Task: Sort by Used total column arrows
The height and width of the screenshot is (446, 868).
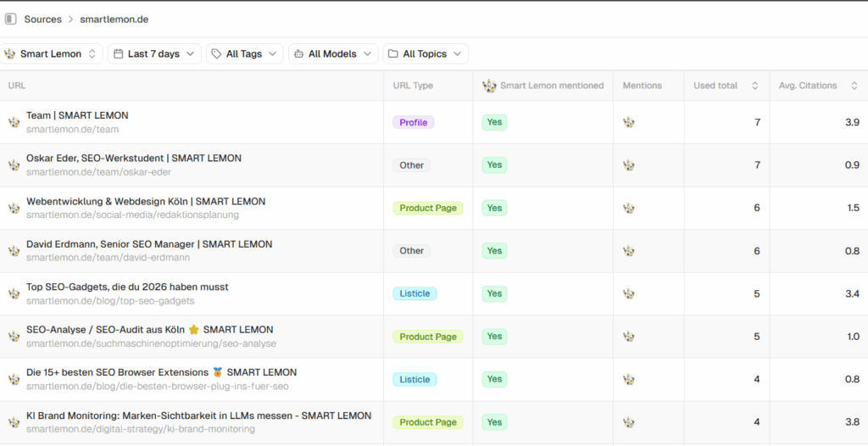Action: coord(754,86)
